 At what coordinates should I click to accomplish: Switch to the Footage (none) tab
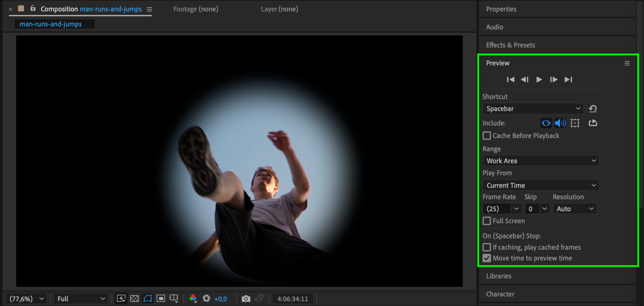pyautogui.click(x=196, y=9)
